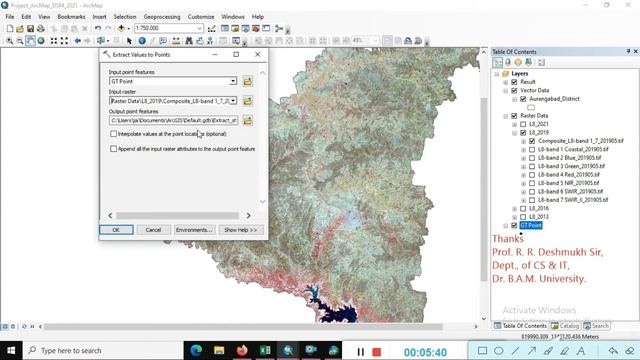Check the L8_2021 group layer
The image size is (640, 360).
(523, 124)
